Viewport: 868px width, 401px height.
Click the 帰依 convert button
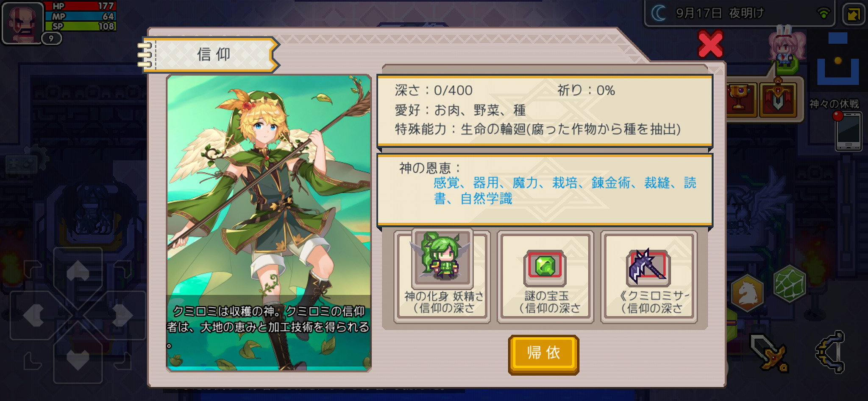[543, 355]
